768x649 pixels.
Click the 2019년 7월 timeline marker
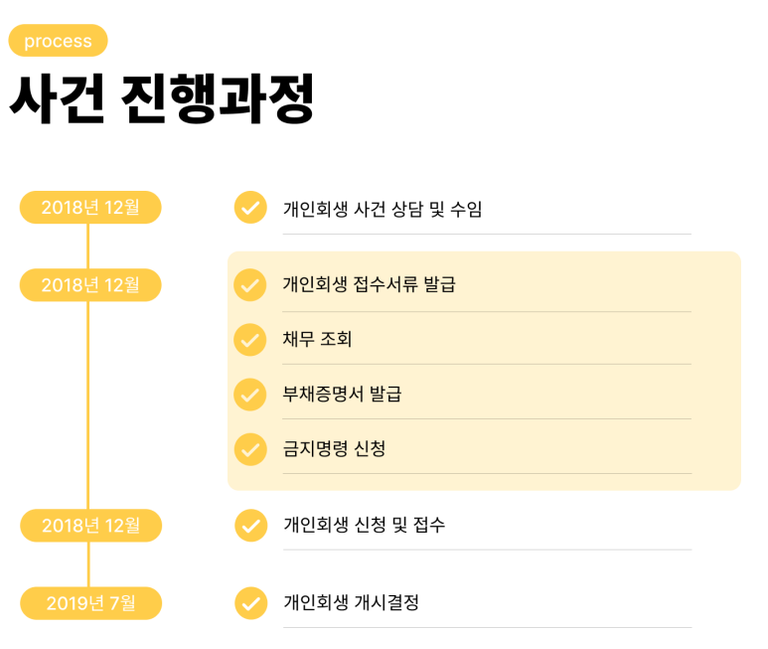pos(90,603)
